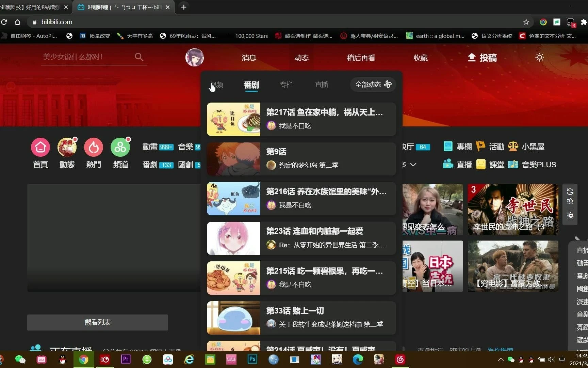Open 小黑屋 scales icon link

pos(526,147)
